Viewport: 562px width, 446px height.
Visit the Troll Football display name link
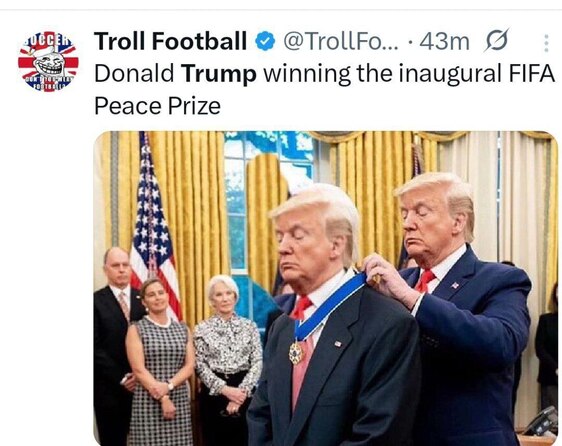170,41
